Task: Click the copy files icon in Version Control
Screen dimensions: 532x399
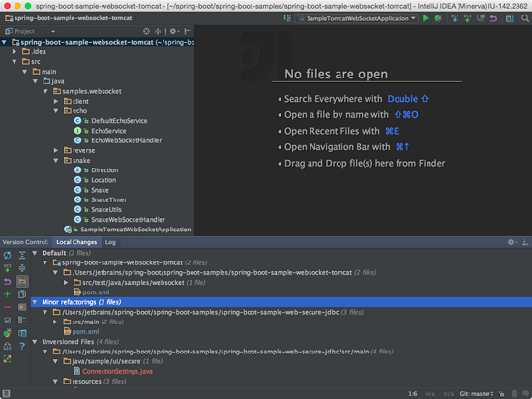Action: (x=22, y=294)
